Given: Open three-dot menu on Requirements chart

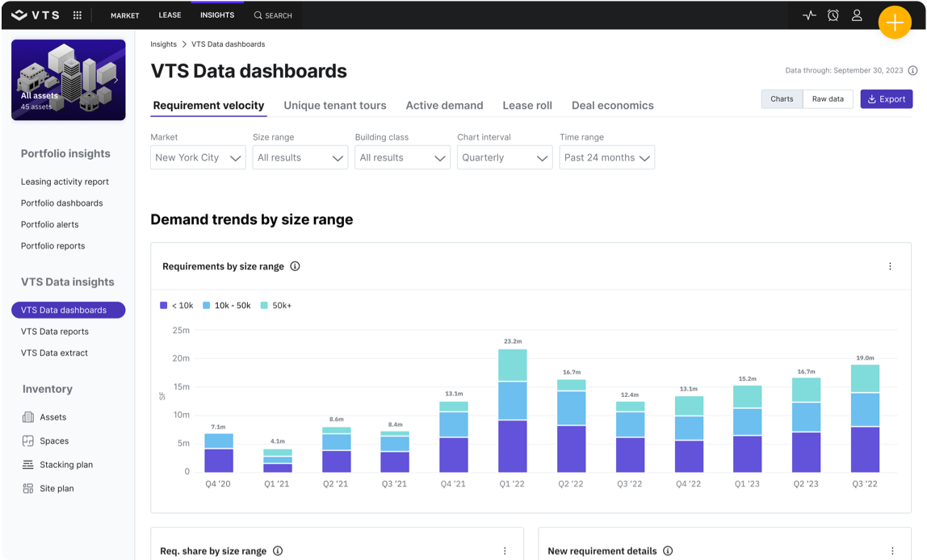Looking at the screenshot, I should [x=890, y=266].
